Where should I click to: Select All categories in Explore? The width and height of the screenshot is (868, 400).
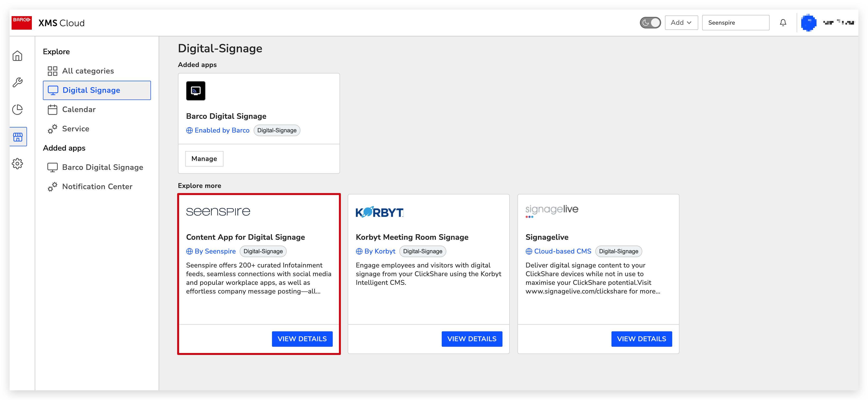point(97,71)
